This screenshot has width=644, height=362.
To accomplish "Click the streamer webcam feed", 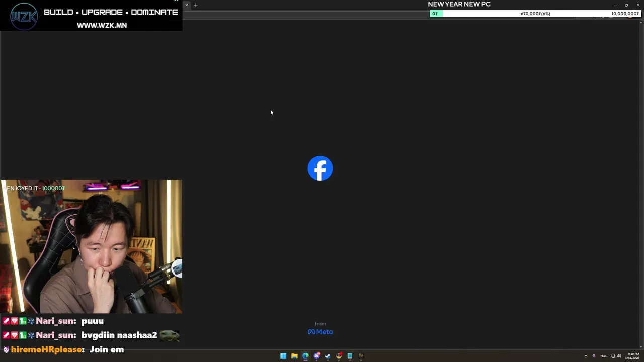I will point(91,246).
